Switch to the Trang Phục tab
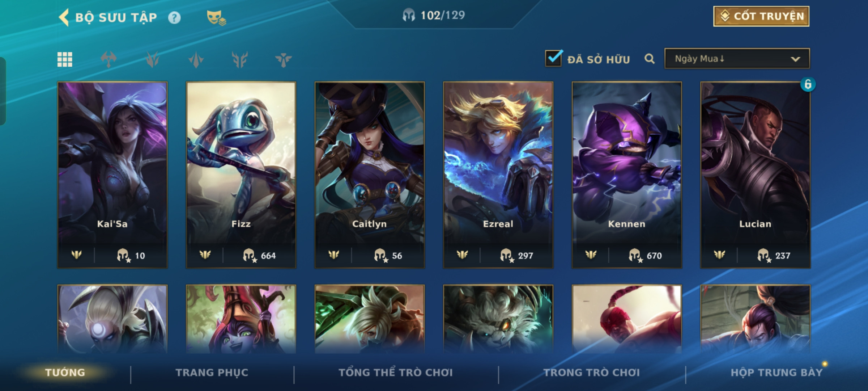This screenshot has width=868, height=391. 212,372
